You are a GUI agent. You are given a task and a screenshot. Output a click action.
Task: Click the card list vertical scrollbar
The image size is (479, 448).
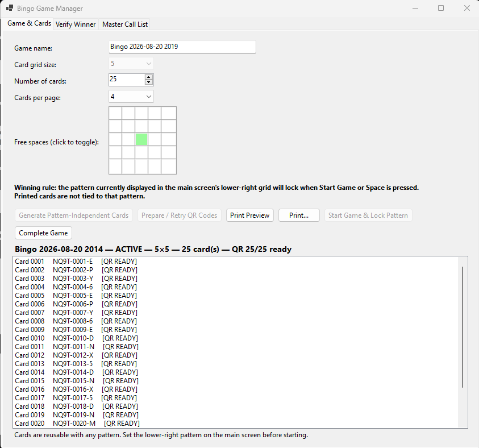(463, 327)
